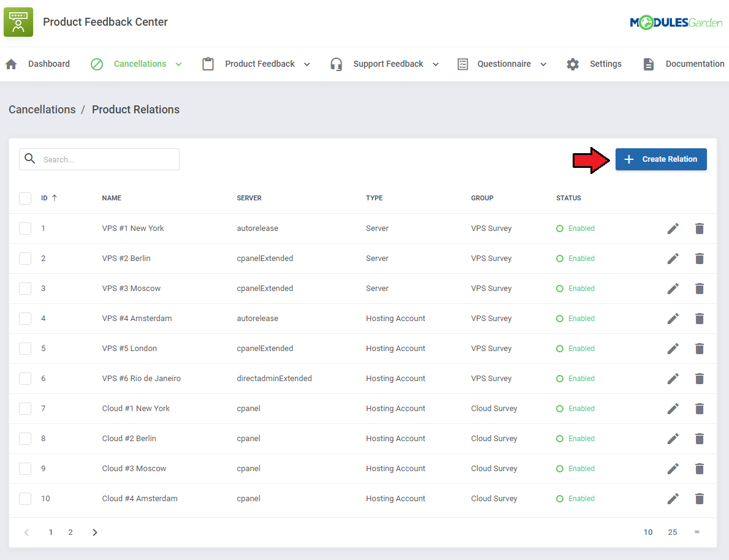Delete the VPS #3 Moscow relation
The height and width of the screenshot is (560, 729).
point(699,289)
